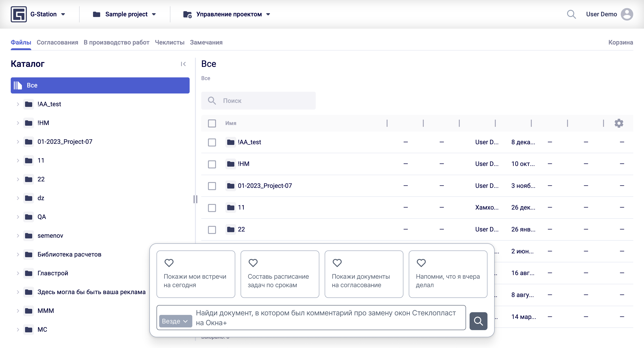
Task: Open table column settings gear
Action: 619,123
